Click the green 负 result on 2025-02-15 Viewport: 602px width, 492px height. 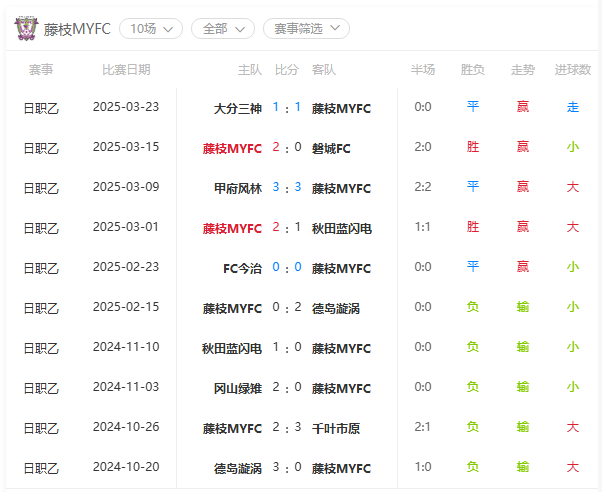point(473,306)
